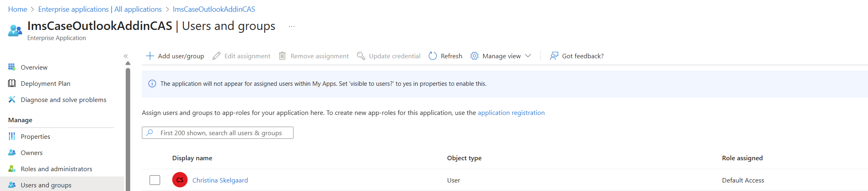The width and height of the screenshot is (868, 191).
Task: Click the Users and groups sidebar icon
Action: pos(12,185)
